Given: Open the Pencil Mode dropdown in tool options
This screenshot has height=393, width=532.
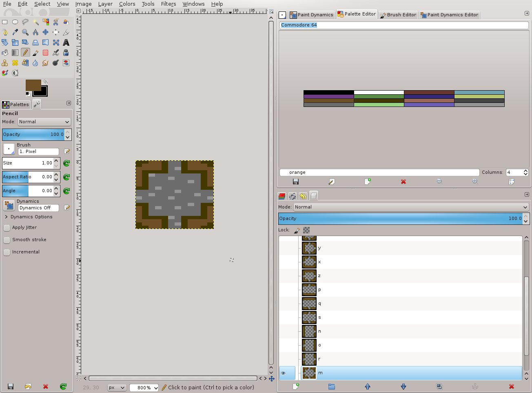Looking at the screenshot, I should coord(44,122).
